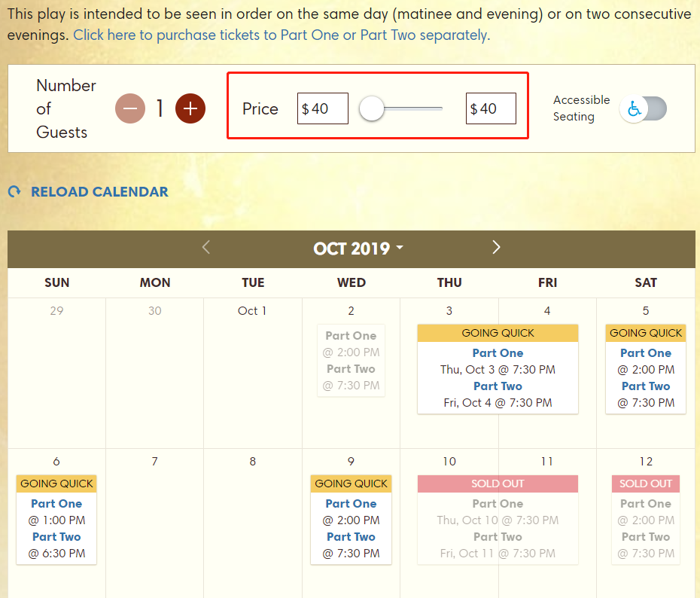Click the SAT column header

[646, 282]
